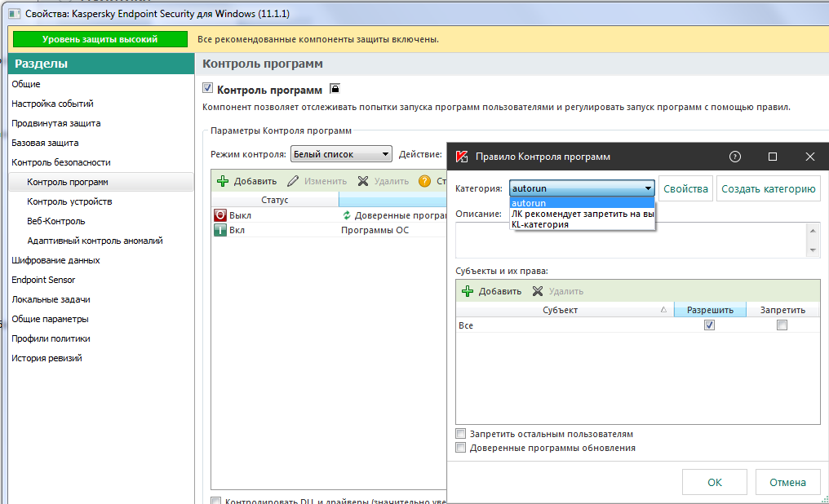The width and height of the screenshot is (829, 504).
Task: Click the red Выкл status icon
Action: (220, 215)
